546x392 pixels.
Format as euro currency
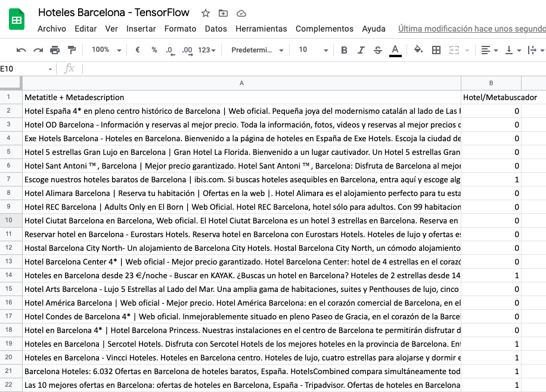(x=138, y=50)
